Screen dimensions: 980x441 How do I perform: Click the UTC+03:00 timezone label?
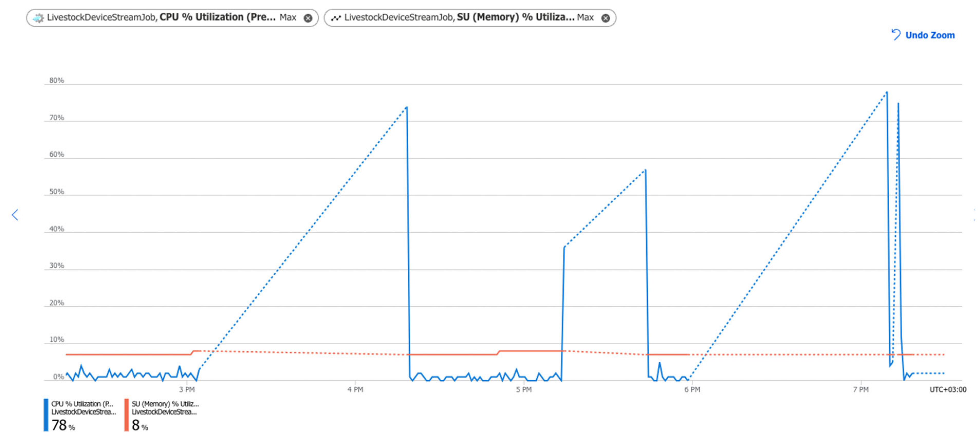click(948, 390)
